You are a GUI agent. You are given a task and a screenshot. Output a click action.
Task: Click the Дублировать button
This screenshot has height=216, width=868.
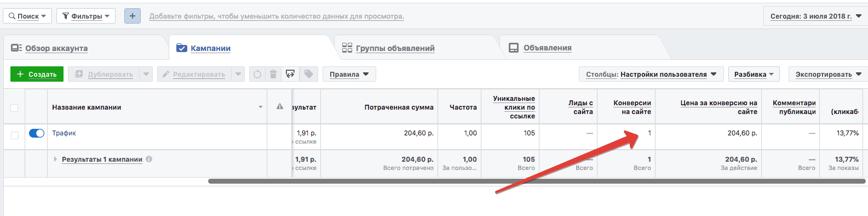[104, 74]
